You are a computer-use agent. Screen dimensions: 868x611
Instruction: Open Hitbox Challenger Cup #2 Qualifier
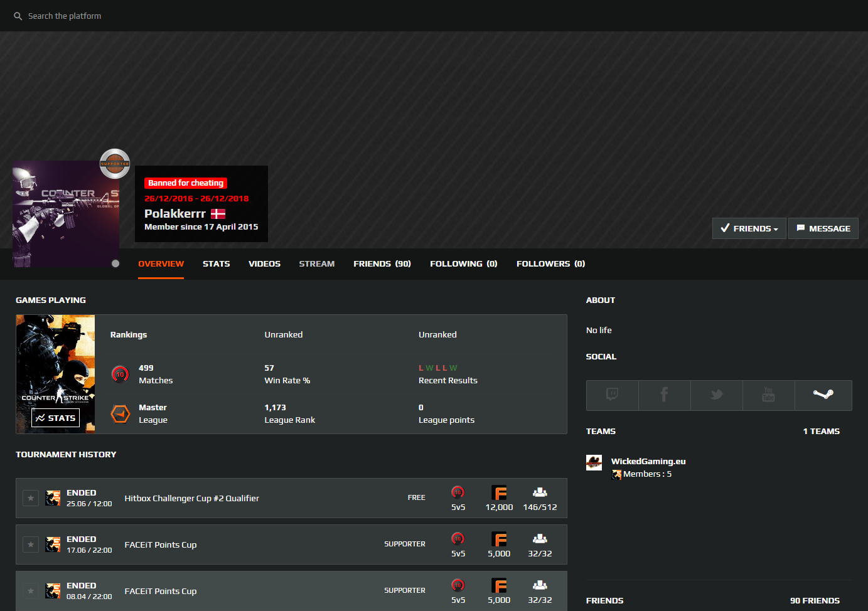click(192, 499)
